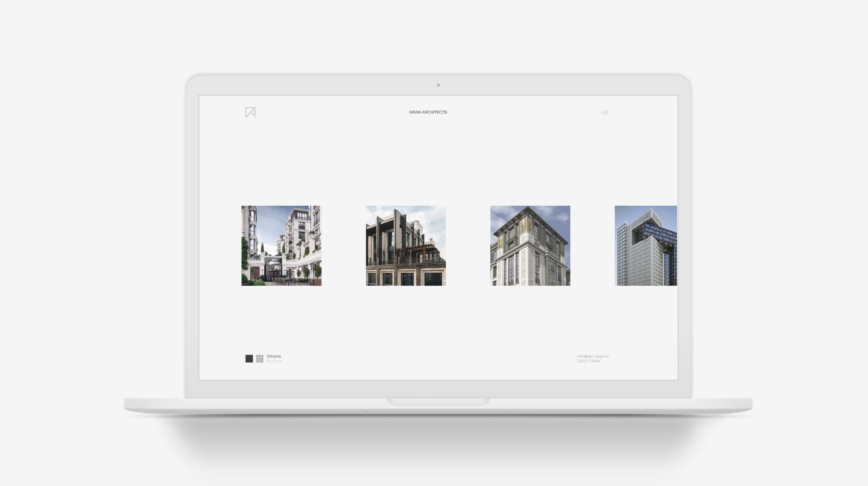868x486 pixels.
Task: Open the golden-top corner building project
Action: click(530, 245)
